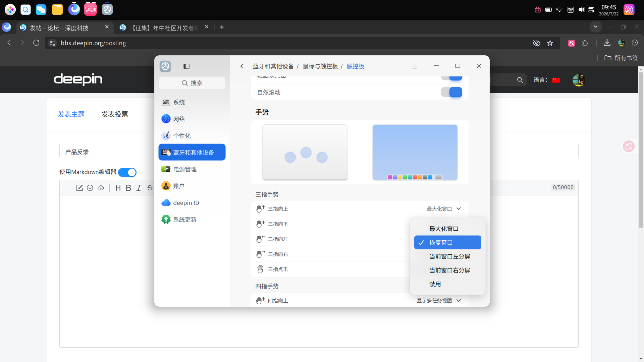Open the Control Center icon in the top dock

point(107,9)
